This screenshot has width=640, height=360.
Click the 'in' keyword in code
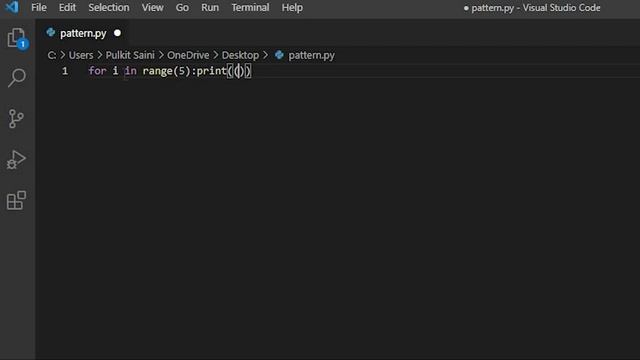pyautogui.click(x=131, y=71)
